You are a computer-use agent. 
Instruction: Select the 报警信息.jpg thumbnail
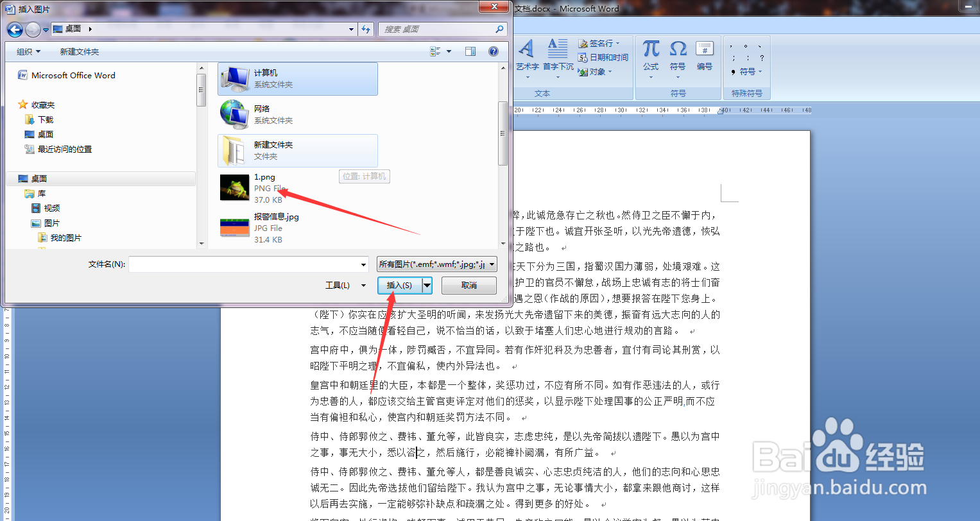tap(235, 228)
